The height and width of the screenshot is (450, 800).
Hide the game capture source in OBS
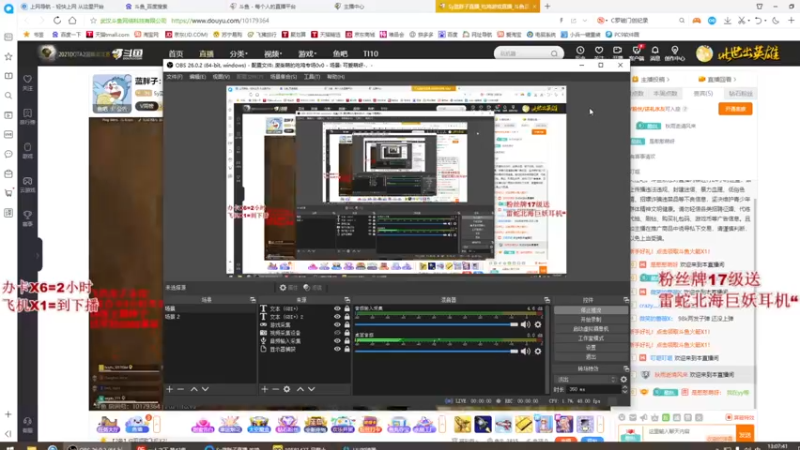(x=337, y=325)
